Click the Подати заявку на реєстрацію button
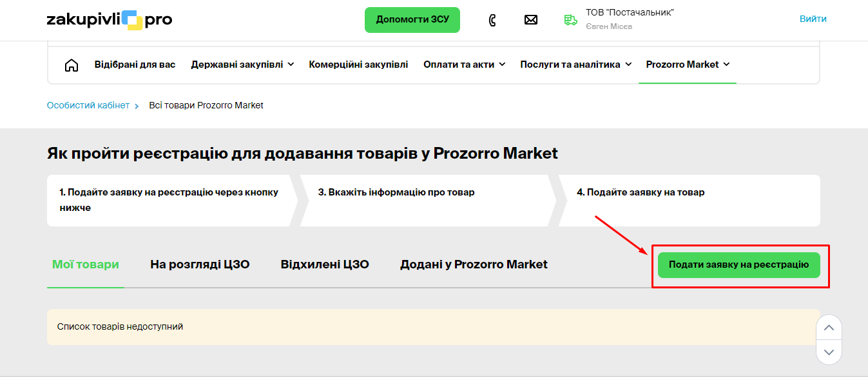The height and width of the screenshot is (389, 868). [x=739, y=265]
